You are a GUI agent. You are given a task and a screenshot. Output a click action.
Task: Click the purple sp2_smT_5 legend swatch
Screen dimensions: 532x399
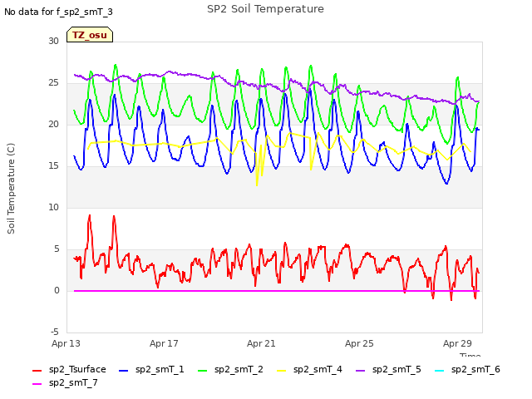pyautogui.click(x=360, y=371)
